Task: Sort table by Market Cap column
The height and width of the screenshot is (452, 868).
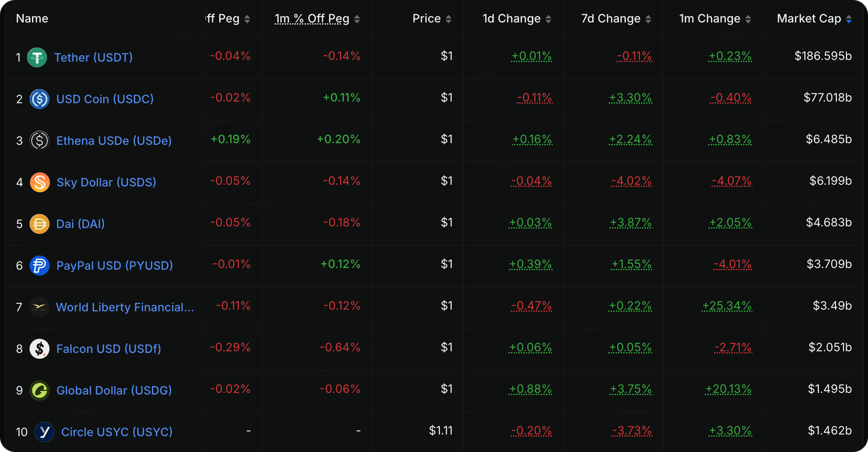Action: [814, 19]
